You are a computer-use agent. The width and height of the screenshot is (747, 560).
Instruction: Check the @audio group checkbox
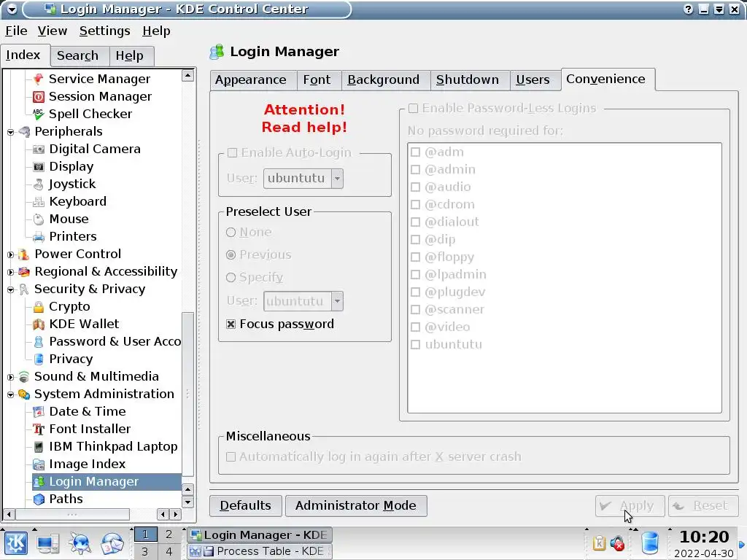point(415,187)
